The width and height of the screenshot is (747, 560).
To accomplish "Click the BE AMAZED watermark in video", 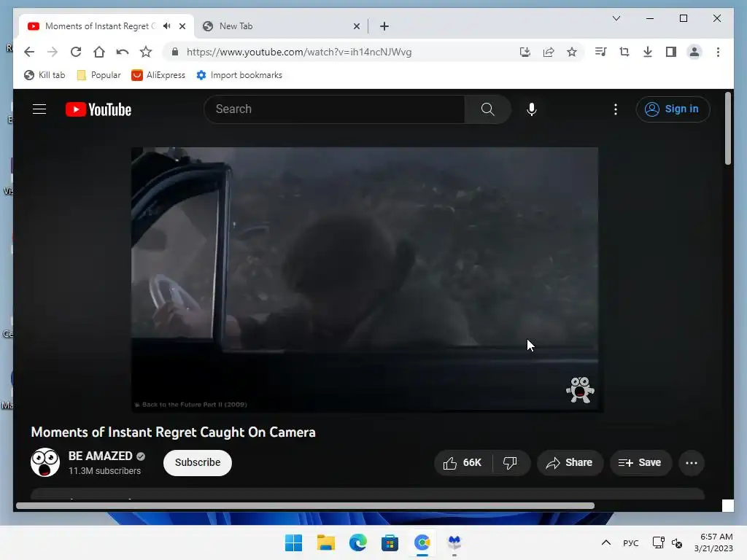I will 580,390.
